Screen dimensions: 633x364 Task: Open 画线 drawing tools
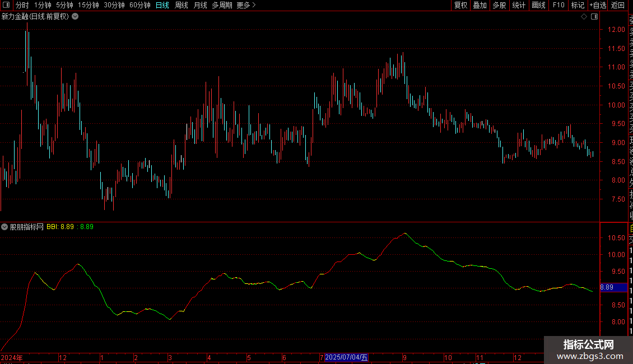point(538,5)
